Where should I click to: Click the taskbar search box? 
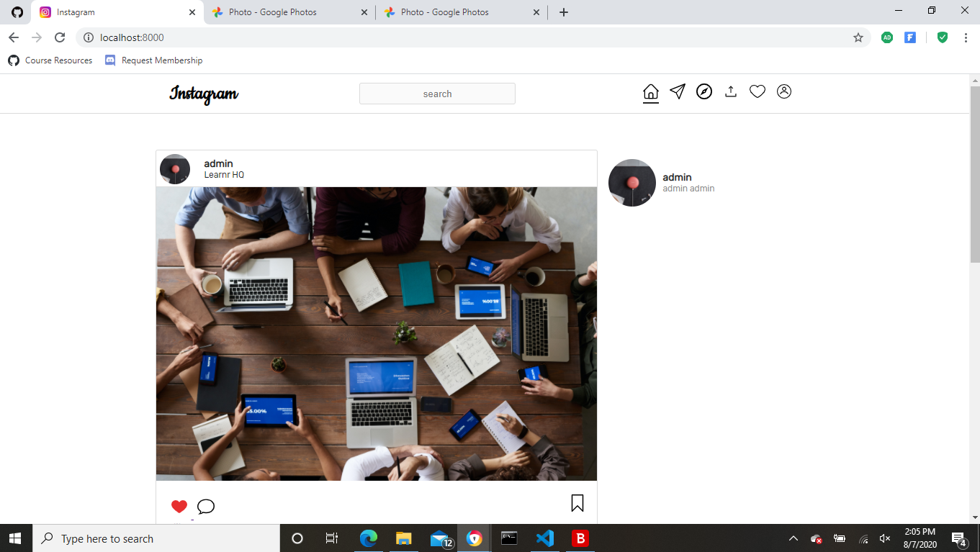[x=156, y=538]
